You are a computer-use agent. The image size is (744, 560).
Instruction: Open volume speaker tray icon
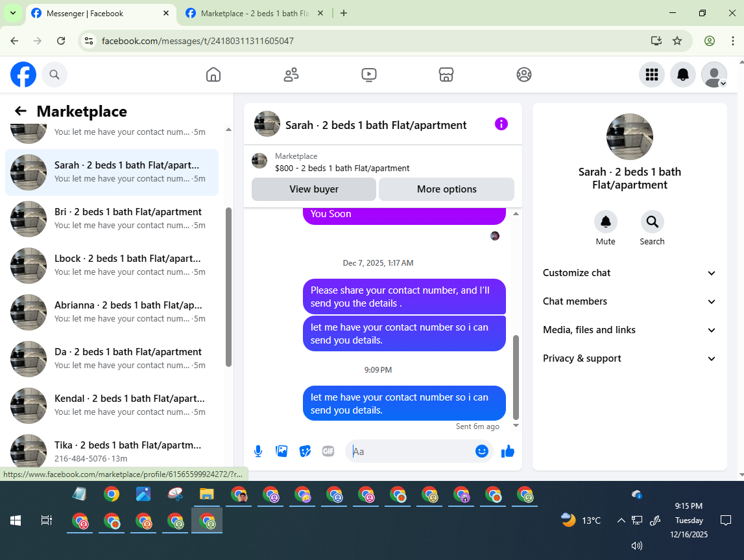(x=637, y=546)
